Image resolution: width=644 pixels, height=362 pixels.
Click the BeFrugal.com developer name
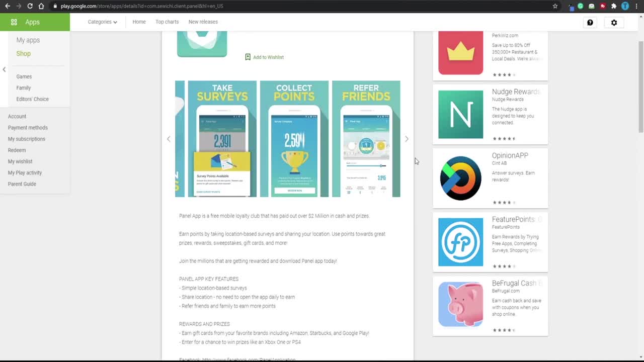click(506, 291)
